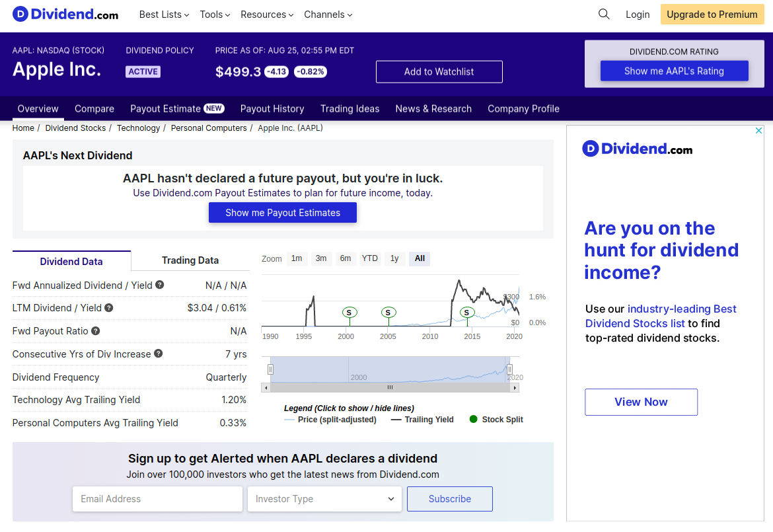The width and height of the screenshot is (773, 532).
Task: Click the Login link
Action: 638,15
